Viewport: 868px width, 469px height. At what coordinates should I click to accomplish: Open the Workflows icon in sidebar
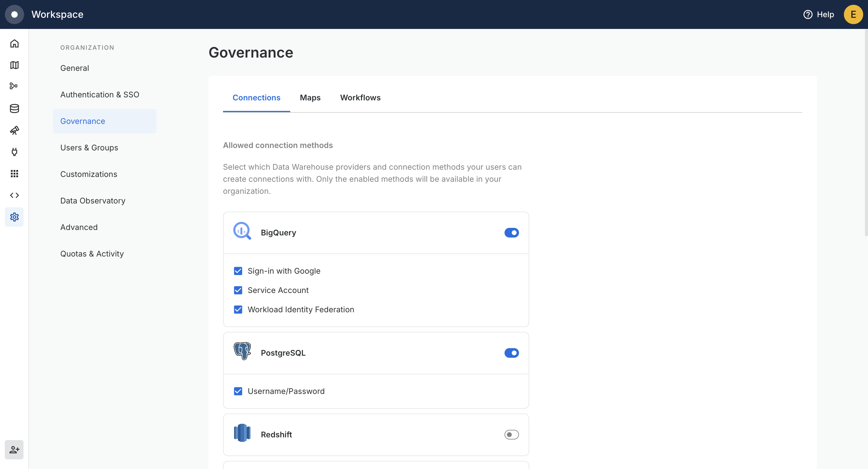[14, 86]
